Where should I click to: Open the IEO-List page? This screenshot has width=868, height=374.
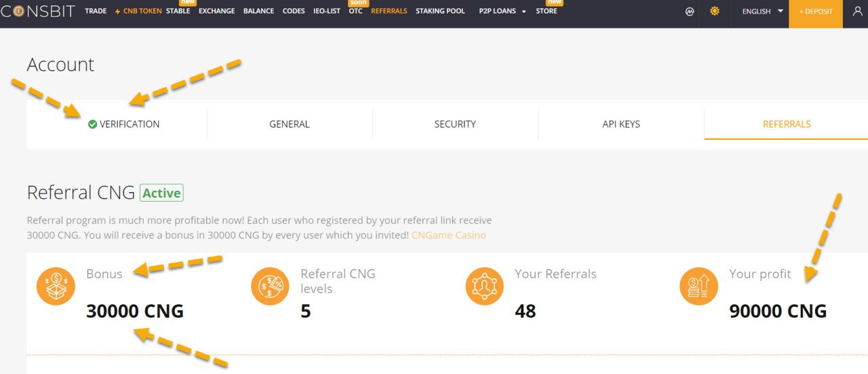pyautogui.click(x=327, y=12)
